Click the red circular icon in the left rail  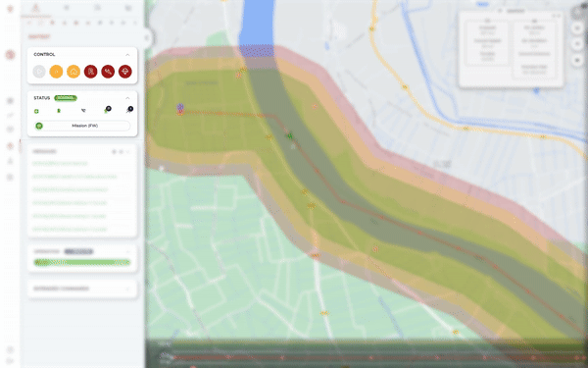[x=10, y=55]
